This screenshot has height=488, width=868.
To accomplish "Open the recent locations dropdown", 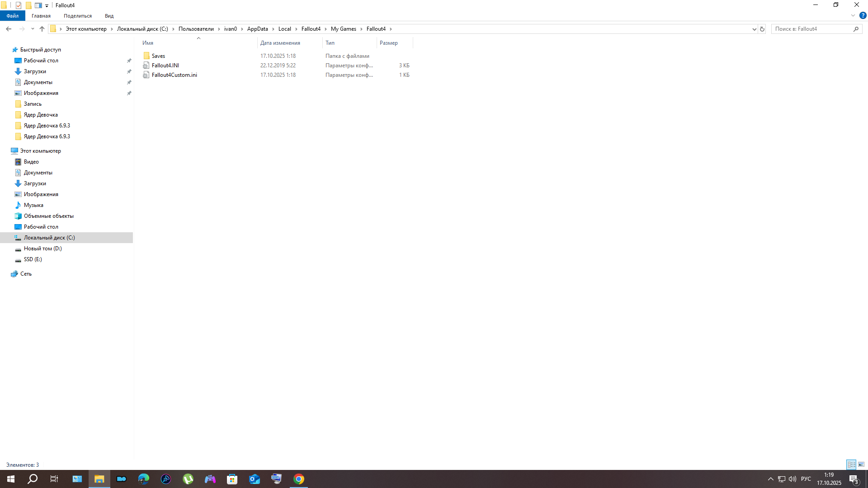I will pos(33,29).
